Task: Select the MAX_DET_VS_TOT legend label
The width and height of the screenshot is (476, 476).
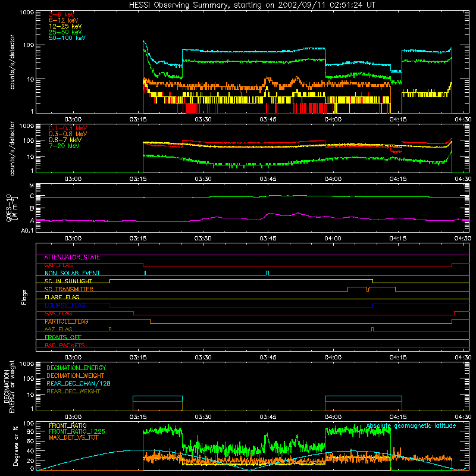Action: (73, 437)
